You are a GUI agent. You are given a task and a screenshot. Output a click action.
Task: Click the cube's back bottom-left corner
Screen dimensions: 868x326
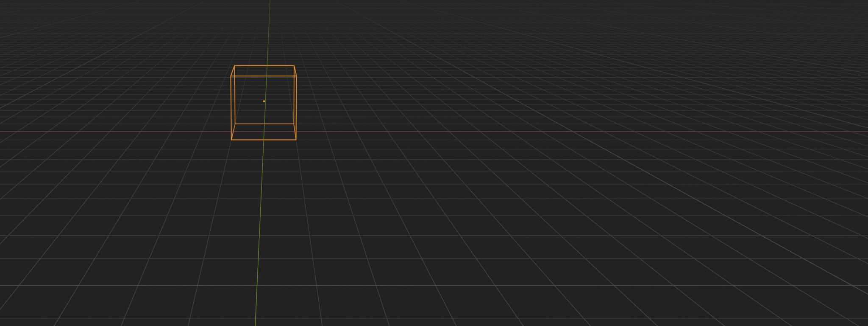235,124
